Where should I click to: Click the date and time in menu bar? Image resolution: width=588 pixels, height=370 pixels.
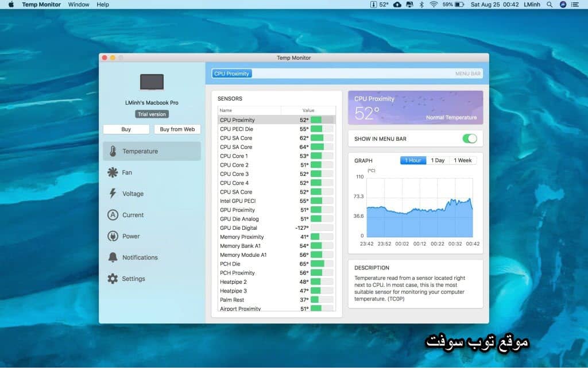click(x=494, y=5)
